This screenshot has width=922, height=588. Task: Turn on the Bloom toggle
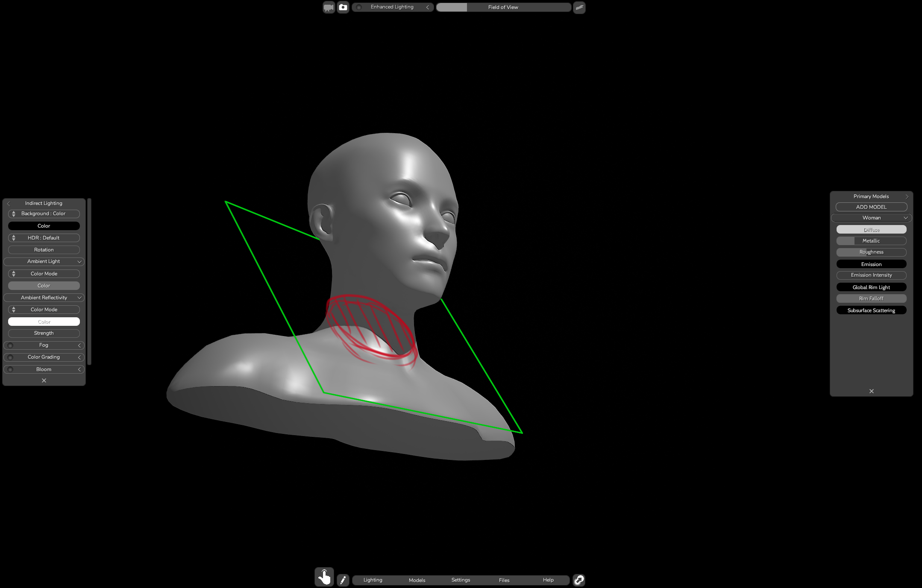coord(11,369)
